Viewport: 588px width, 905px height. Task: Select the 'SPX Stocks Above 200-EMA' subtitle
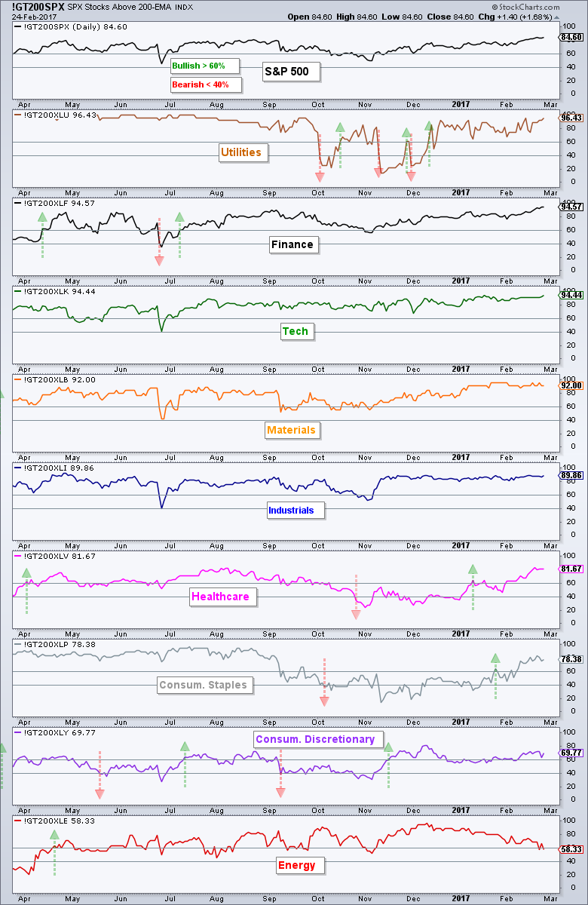[x=119, y=6]
